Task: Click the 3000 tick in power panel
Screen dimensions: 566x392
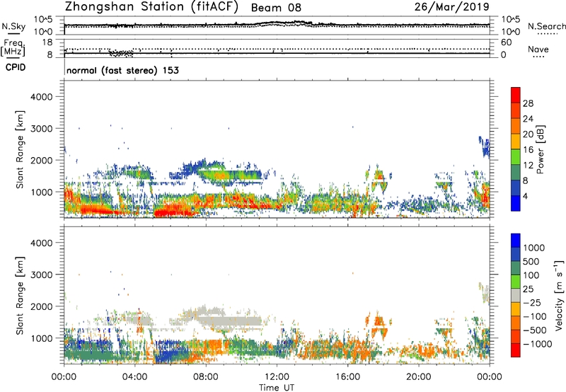Action: pos(41,129)
